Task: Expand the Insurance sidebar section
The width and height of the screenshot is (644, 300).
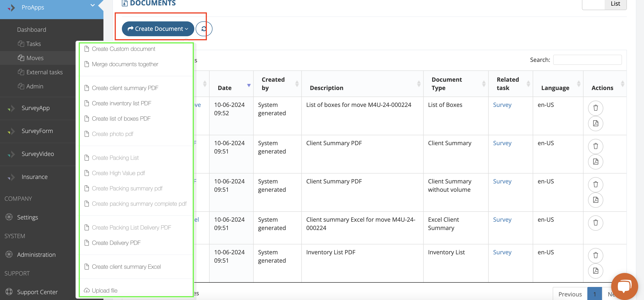Action: [x=34, y=177]
